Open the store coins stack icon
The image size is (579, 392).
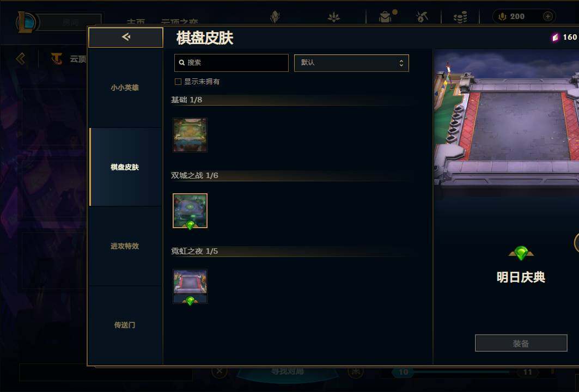click(460, 17)
